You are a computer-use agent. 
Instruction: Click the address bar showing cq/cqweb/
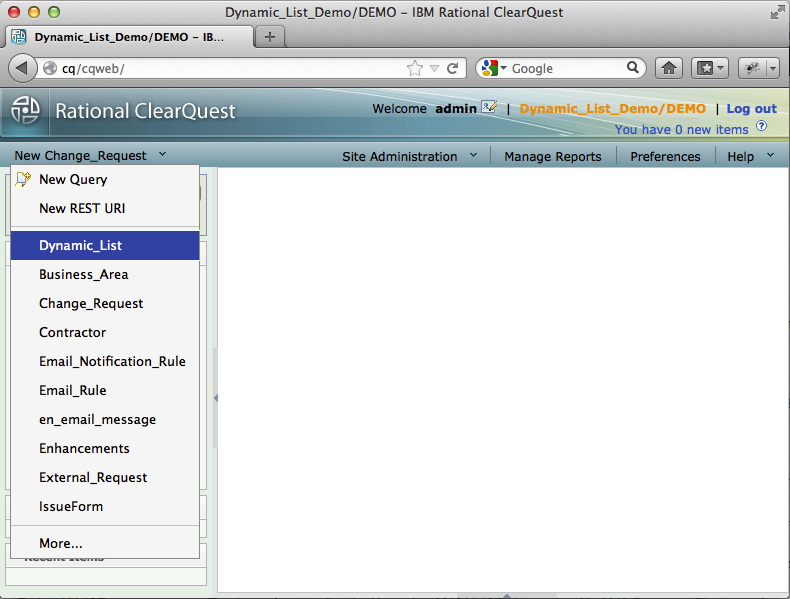point(233,68)
